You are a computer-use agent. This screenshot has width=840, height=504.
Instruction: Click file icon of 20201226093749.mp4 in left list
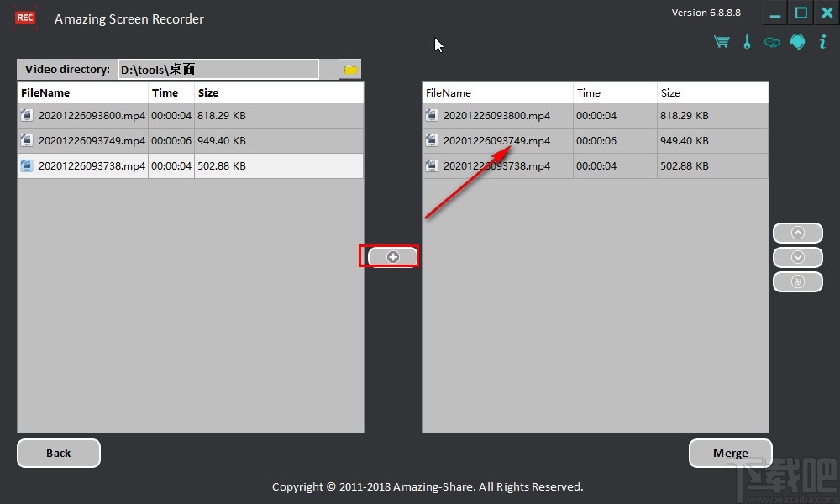tap(26, 140)
